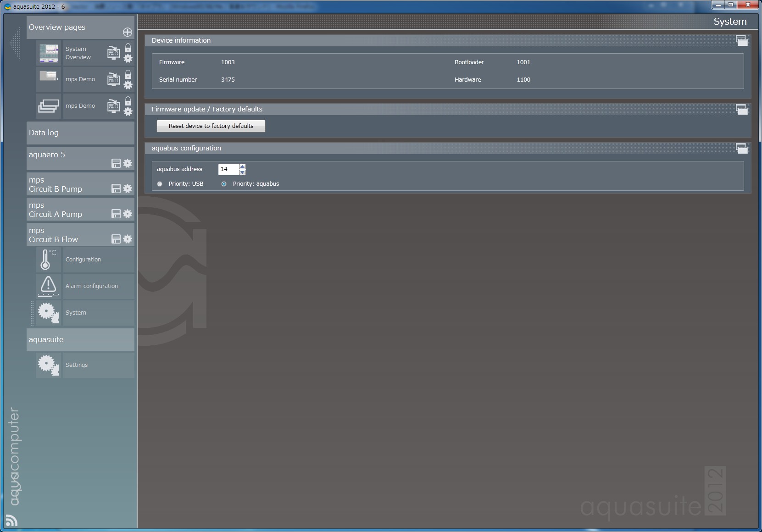The image size is (762, 532).
Task: Open the Alarm configuration page
Action: coord(99,286)
